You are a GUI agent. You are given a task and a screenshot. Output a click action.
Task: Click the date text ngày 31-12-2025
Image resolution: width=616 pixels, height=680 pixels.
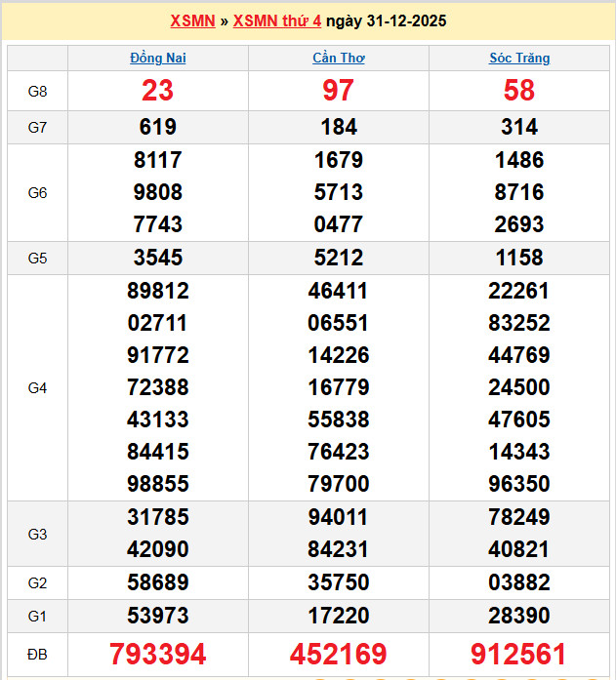click(x=386, y=20)
